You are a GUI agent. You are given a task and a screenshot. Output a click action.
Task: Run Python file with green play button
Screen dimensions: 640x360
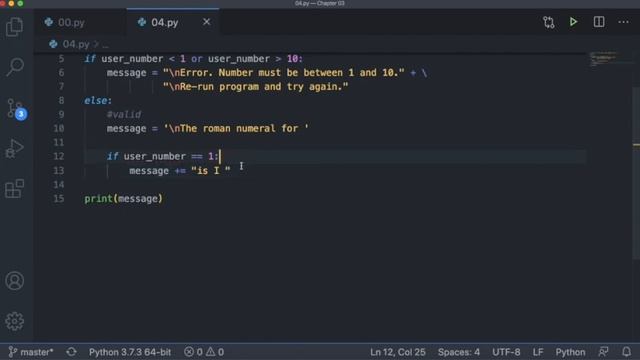click(573, 22)
